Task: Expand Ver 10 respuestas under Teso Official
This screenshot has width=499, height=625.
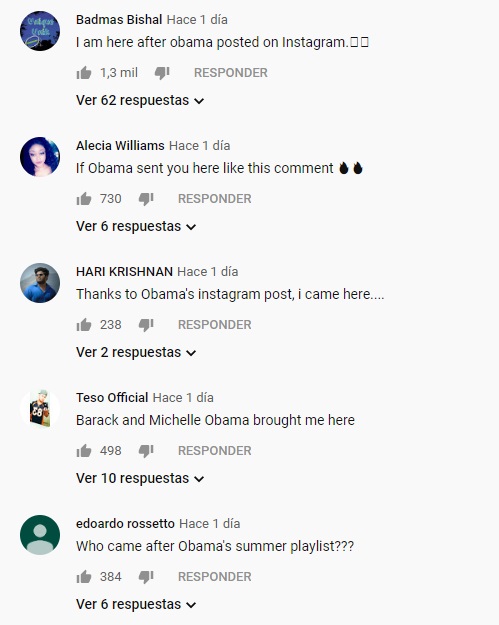Action: [x=140, y=478]
